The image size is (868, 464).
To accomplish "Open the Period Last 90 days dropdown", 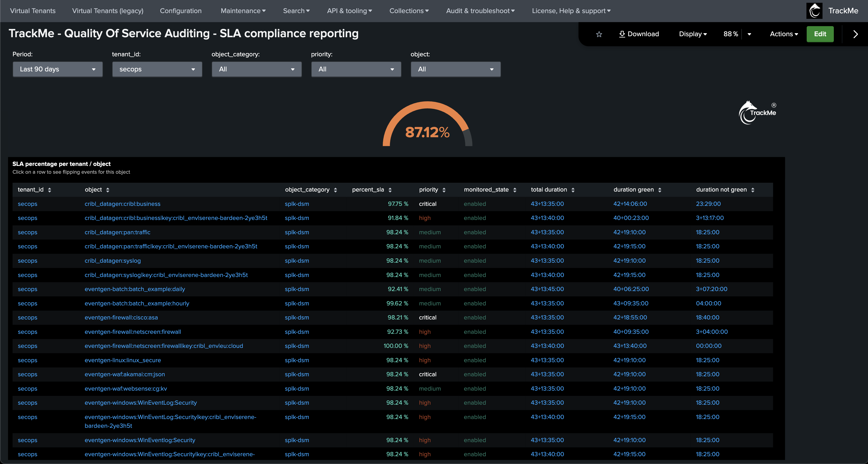I will point(58,69).
